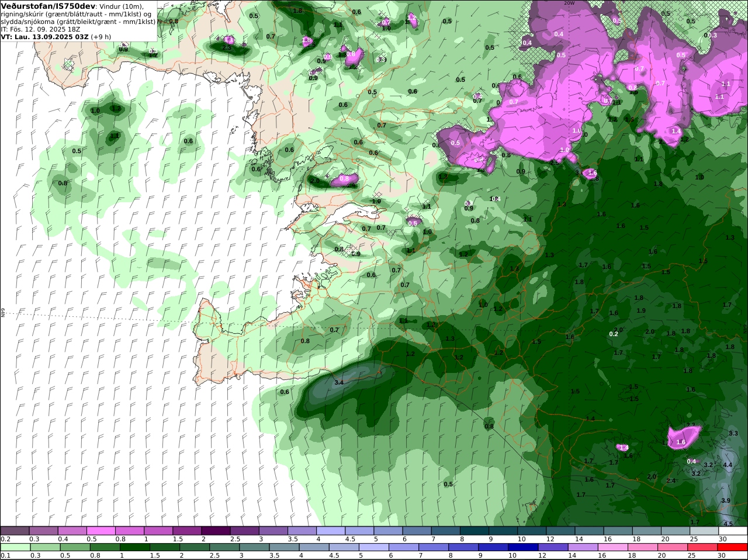Image resolution: width=748 pixels, height=560 pixels.
Task: Click the light gray top-row swatch labeled 25
Action: [x=704, y=531]
